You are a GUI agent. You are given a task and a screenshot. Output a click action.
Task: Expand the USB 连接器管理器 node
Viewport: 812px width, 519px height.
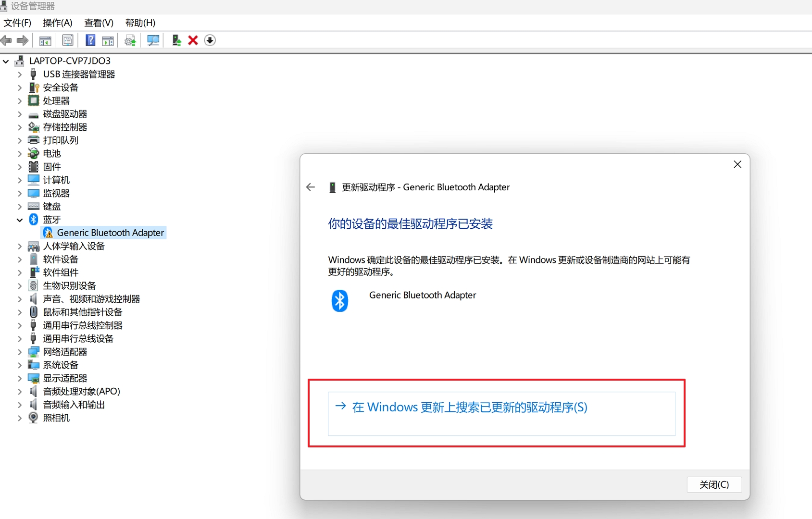tap(20, 74)
